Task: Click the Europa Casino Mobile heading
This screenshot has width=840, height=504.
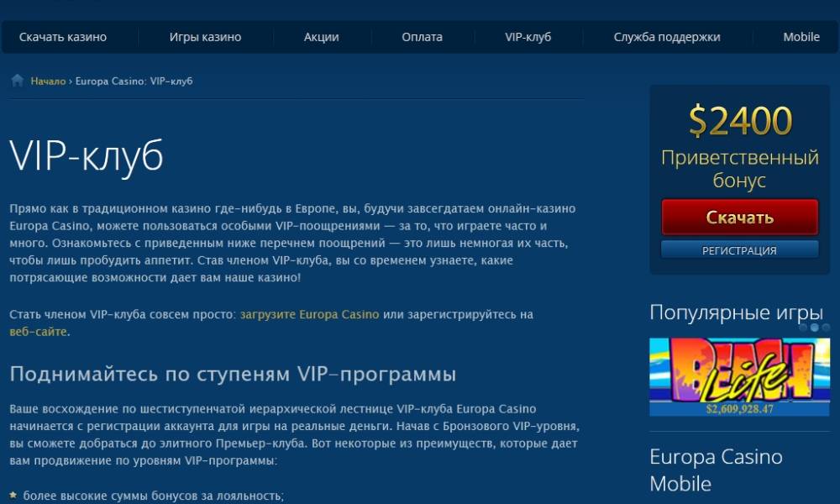Action: point(716,470)
